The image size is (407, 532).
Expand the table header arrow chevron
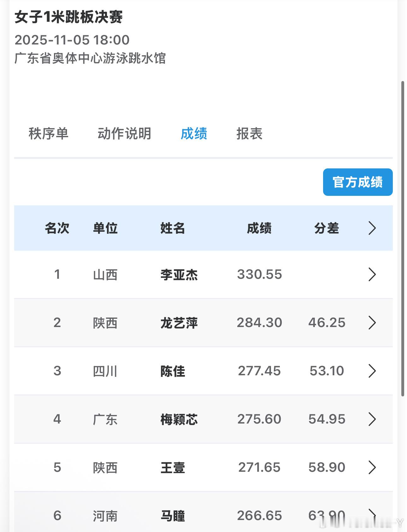click(x=372, y=228)
